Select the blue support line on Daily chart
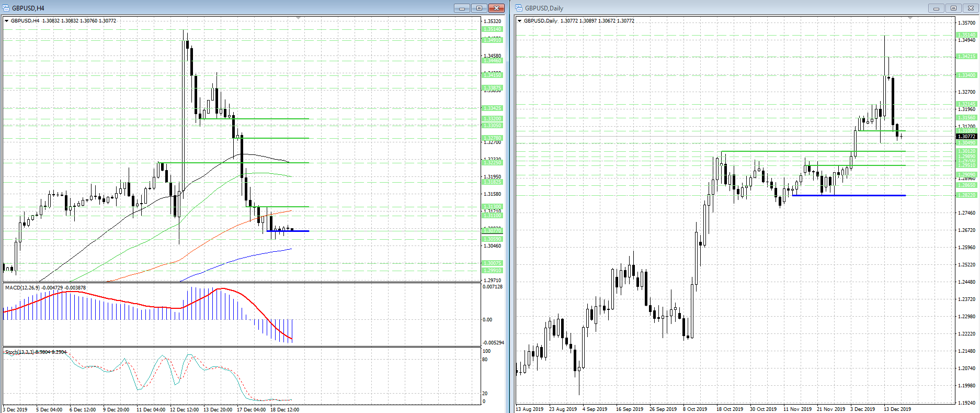 [849, 195]
